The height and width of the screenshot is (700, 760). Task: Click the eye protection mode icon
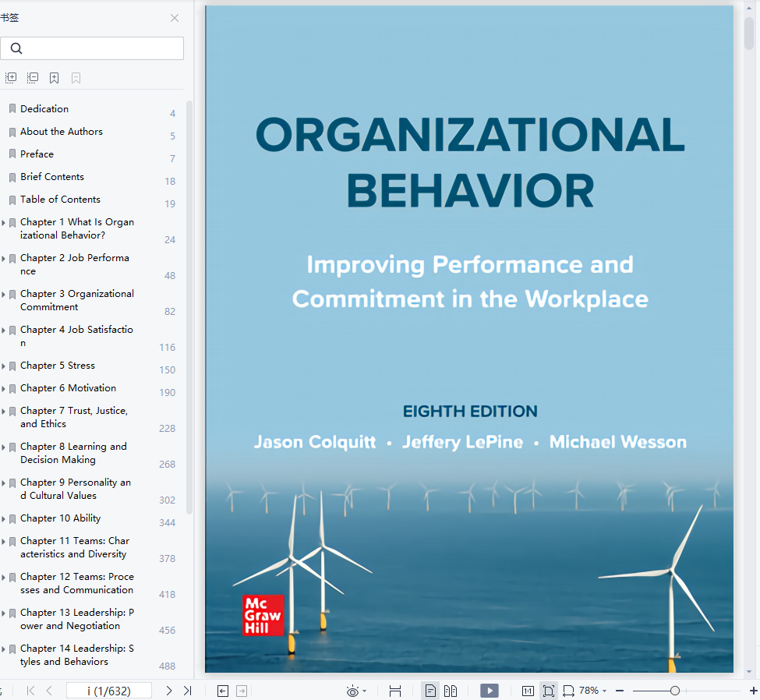353,691
